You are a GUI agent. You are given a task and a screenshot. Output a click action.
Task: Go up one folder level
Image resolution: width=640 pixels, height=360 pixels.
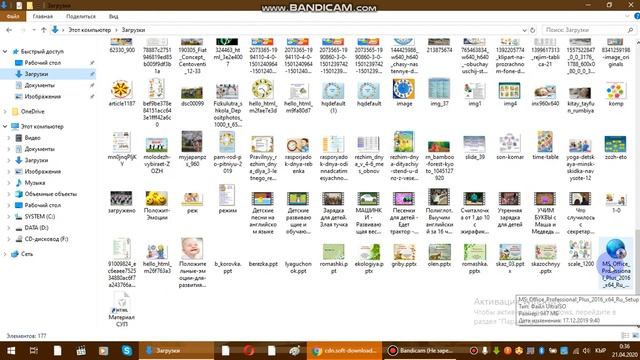pos(43,30)
